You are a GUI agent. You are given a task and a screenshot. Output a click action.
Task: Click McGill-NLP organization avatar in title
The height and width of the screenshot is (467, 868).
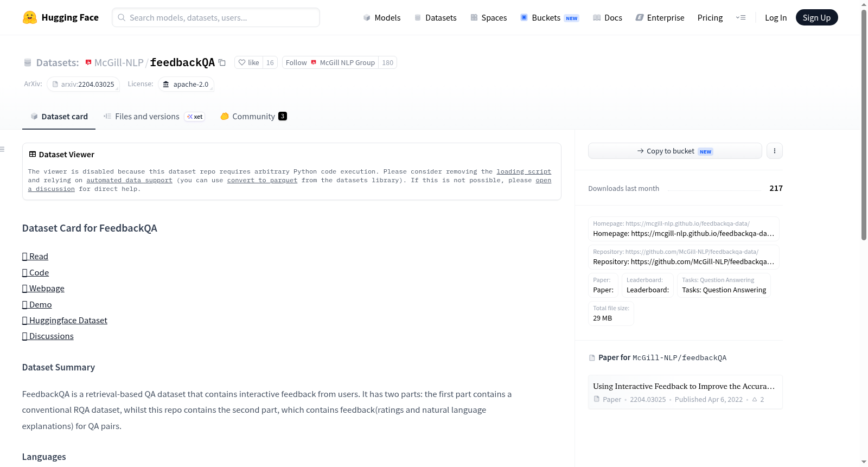coord(88,62)
